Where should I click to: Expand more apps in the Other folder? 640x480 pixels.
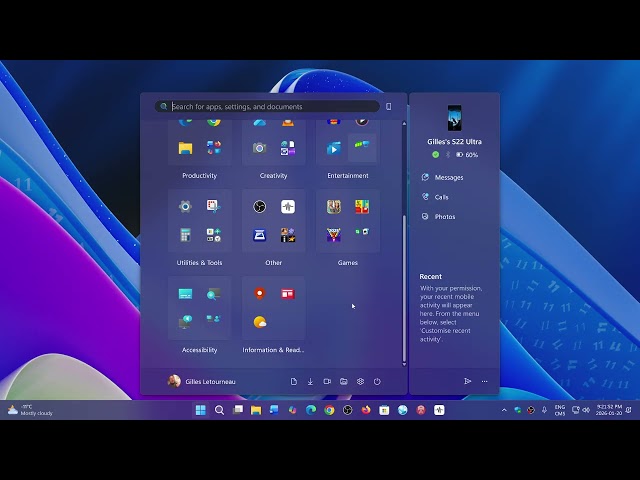pos(288,235)
